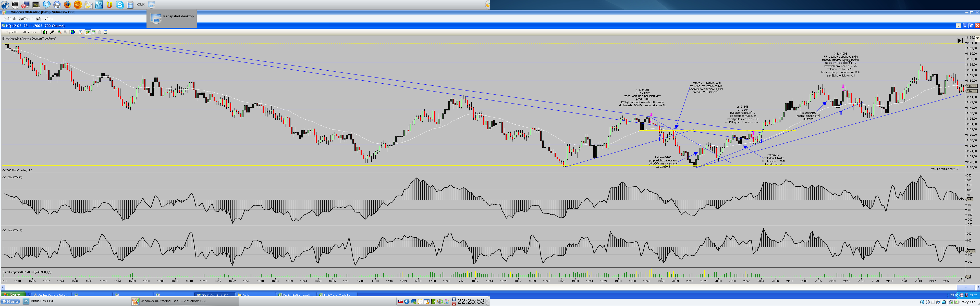The height and width of the screenshot is (306, 980).
Task: Click the zoom in magnifier icon
Action: pyautogui.click(x=60, y=32)
